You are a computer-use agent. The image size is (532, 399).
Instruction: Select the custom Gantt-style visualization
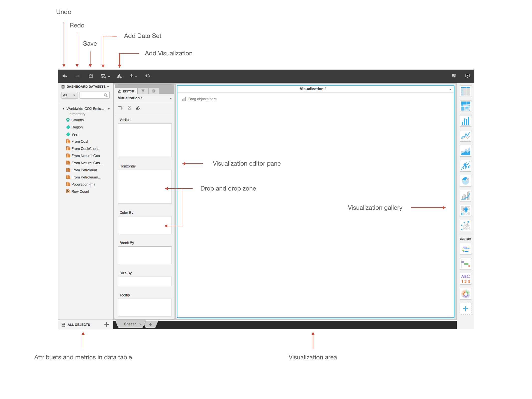click(x=465, y=264)
